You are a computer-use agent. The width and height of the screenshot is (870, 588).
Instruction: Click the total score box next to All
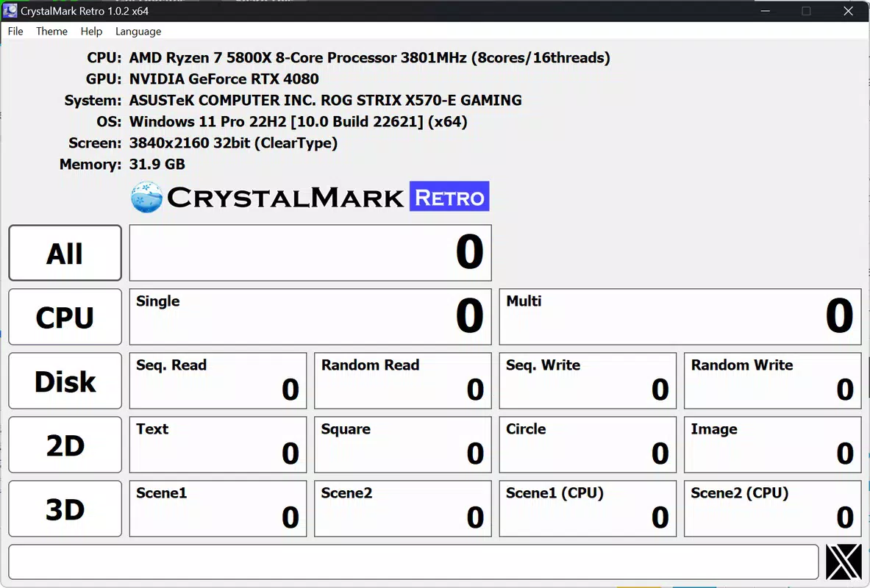tap(310, 253)
